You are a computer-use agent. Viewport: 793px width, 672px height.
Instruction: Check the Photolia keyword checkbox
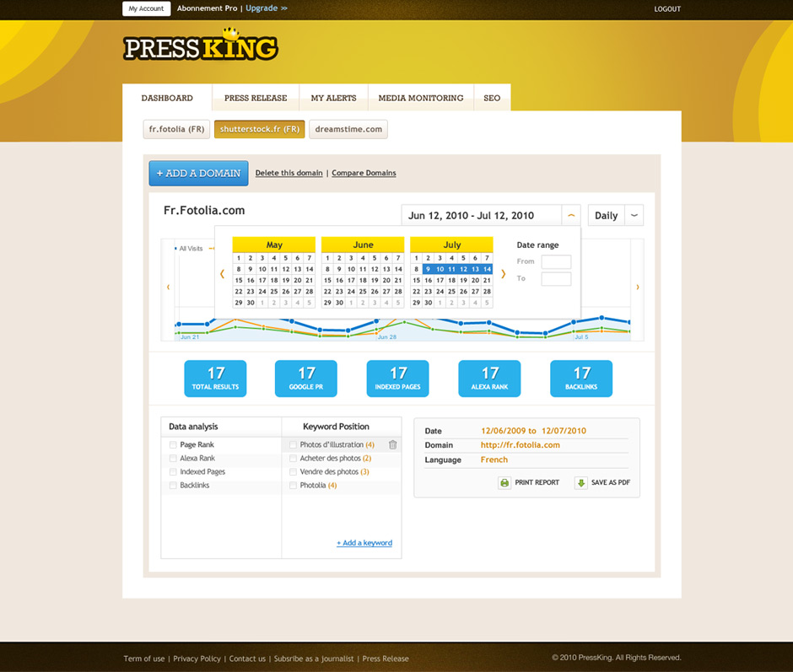(x=293, y=486)
